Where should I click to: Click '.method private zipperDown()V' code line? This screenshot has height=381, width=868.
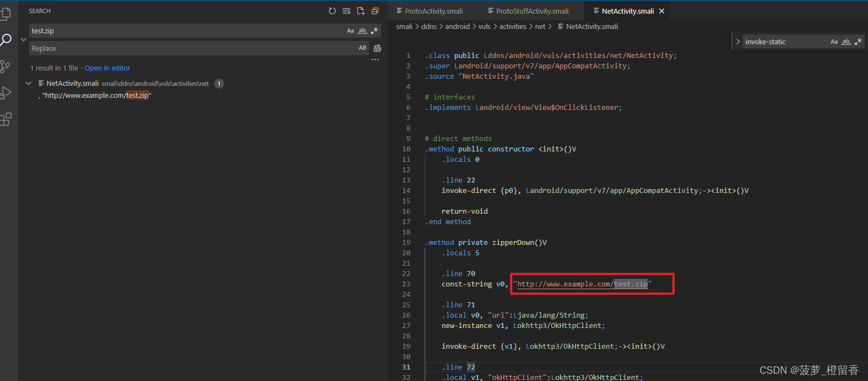[x=486, y=243]
